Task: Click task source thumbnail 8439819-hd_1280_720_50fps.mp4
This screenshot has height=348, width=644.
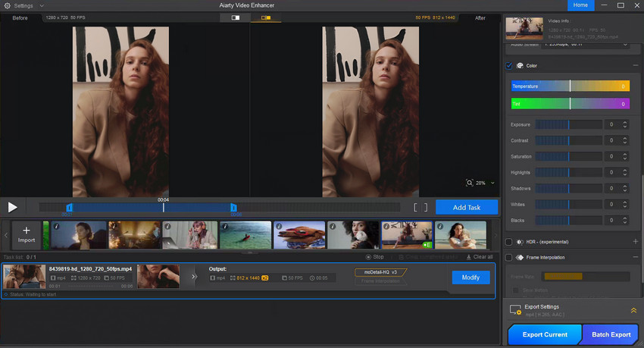Action: [x=24, y=277]
